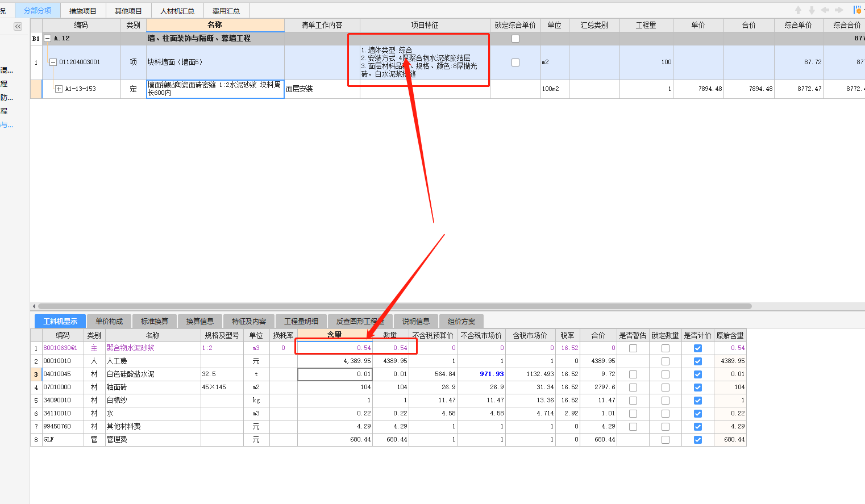Image resolution: width=865 pixels, height=504 pixels.
Task: Collapse item 011204003001 tree node
Action: (53, 63)
